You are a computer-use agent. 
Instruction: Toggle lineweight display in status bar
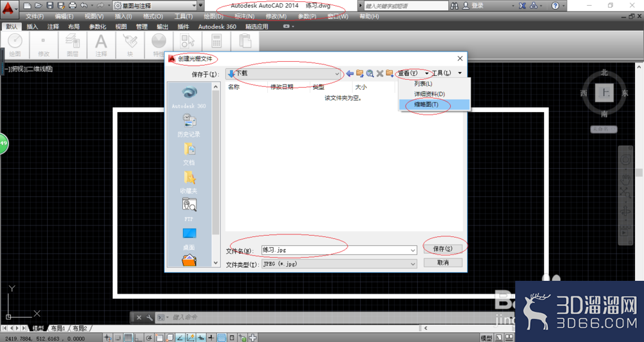point(211,338)
